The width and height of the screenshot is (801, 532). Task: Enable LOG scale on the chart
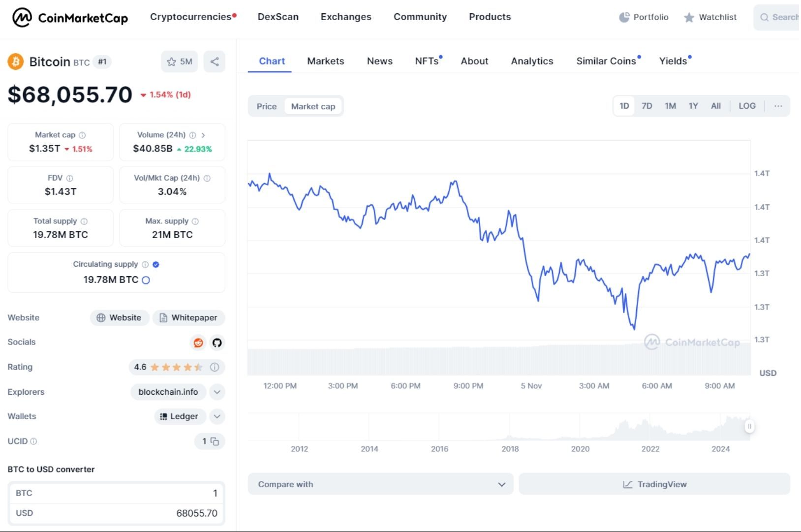pyautogui.click(x=747, y=106)
